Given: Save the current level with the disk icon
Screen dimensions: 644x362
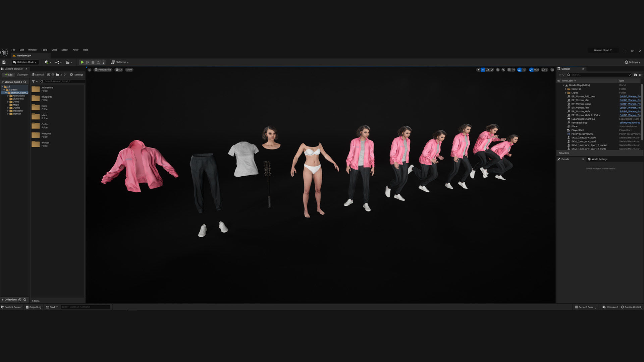Looking at the screenshot, I should [4, 62].
